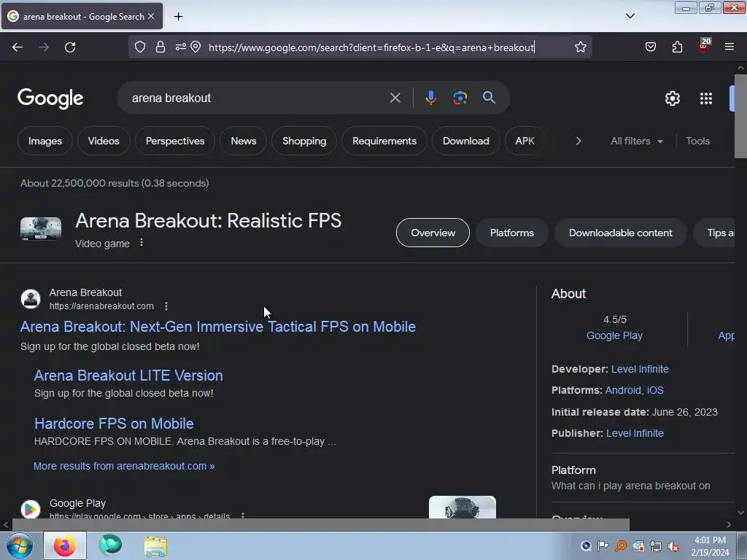Image resolution: width=747 pixels, height=560 pixels.
Task: Start voice search with microphone icon
Action: click(430, 98)
